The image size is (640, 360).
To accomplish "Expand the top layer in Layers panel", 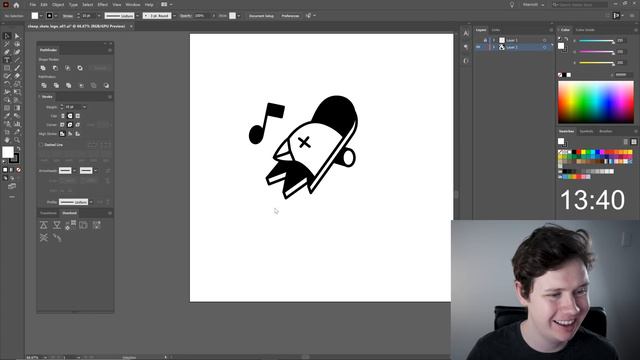I will [x=494, y=40].
